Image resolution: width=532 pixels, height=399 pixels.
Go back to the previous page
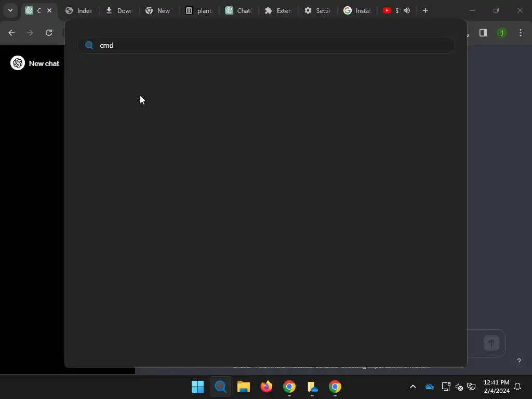click(11, 33)
